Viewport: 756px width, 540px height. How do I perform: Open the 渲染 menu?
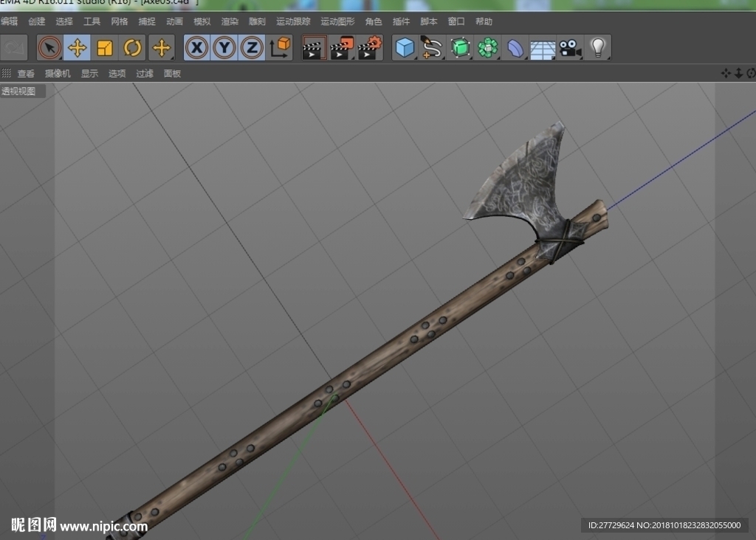230,21
